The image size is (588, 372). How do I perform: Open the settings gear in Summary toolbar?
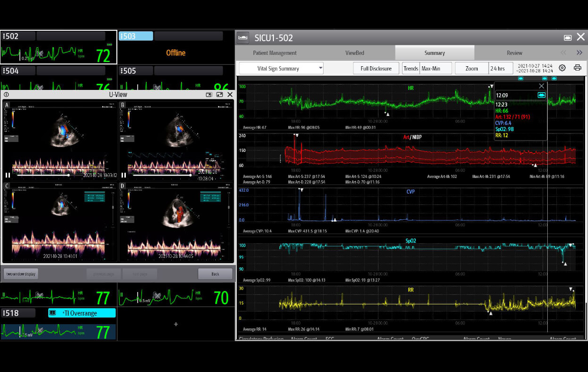click(x=562, y=68)
